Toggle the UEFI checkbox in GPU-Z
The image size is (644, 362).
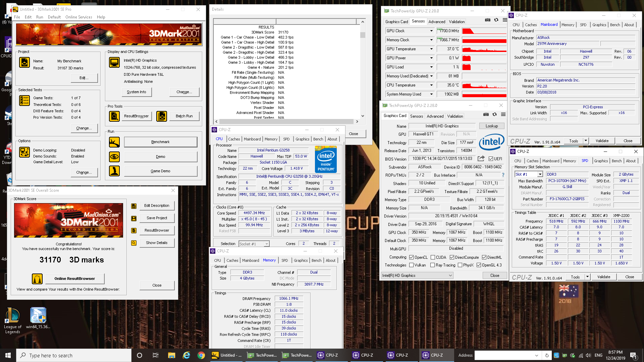coord(491,159)
